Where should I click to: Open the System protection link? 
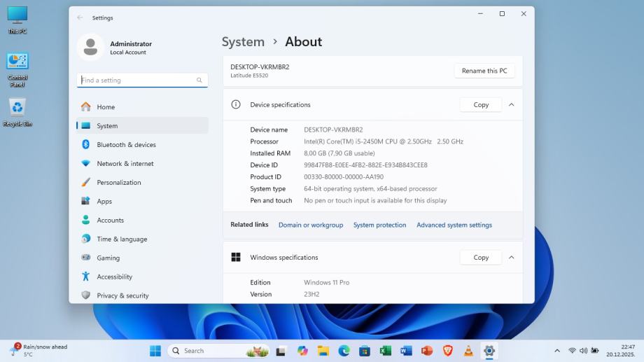coord(379,225)
